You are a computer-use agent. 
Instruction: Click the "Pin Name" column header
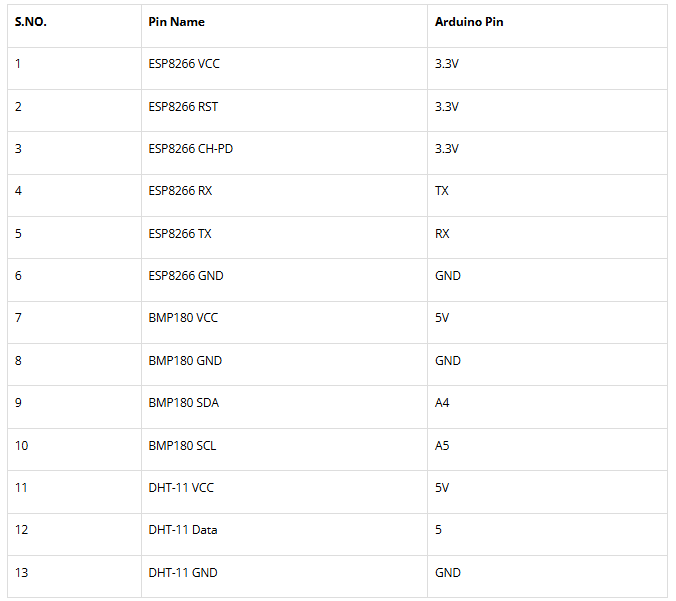pyautogui.click(x=176, y=22)
